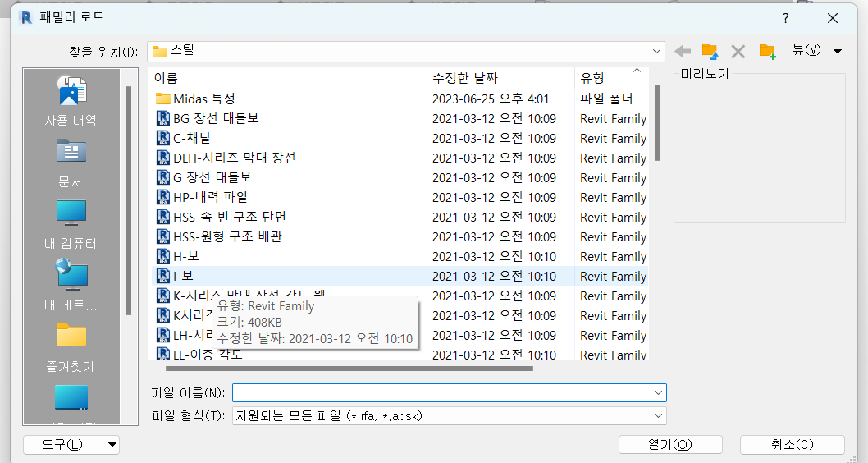
Task: Select 문서 in the places bar
Action: coord(71,163)
